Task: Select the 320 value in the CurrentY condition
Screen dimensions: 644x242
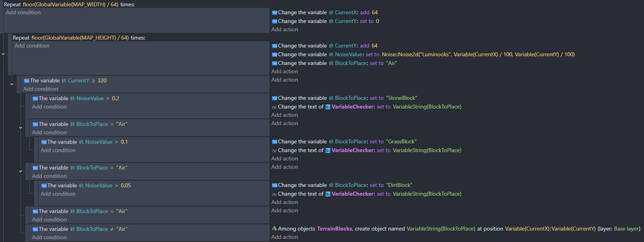Action: point(102,81)
